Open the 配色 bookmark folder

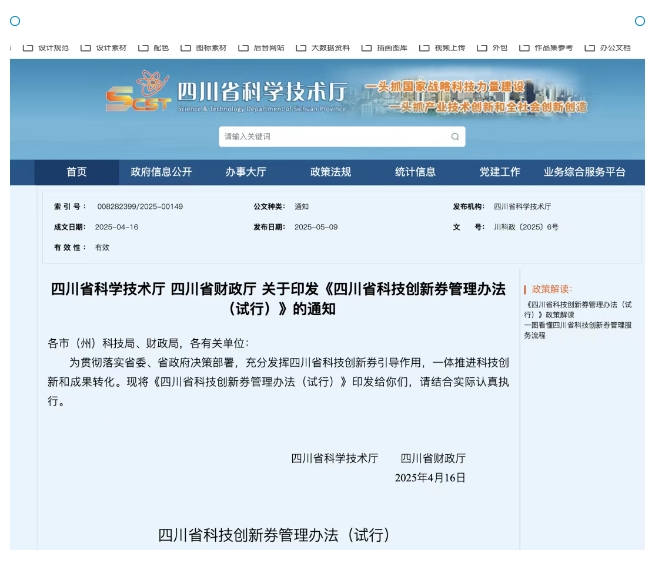153,48
